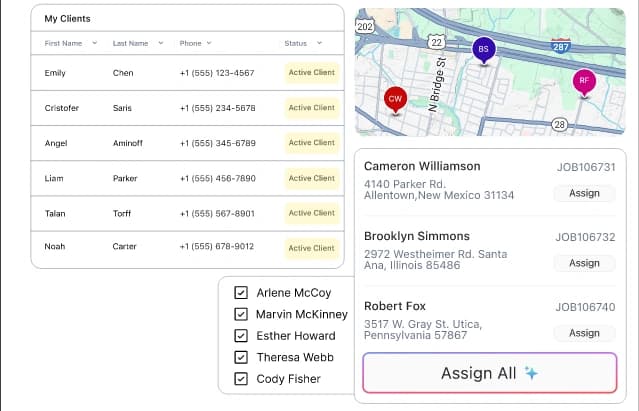Click the magenta RF map pin
Viewport: 639px width, 411px height.
(584, 80)
